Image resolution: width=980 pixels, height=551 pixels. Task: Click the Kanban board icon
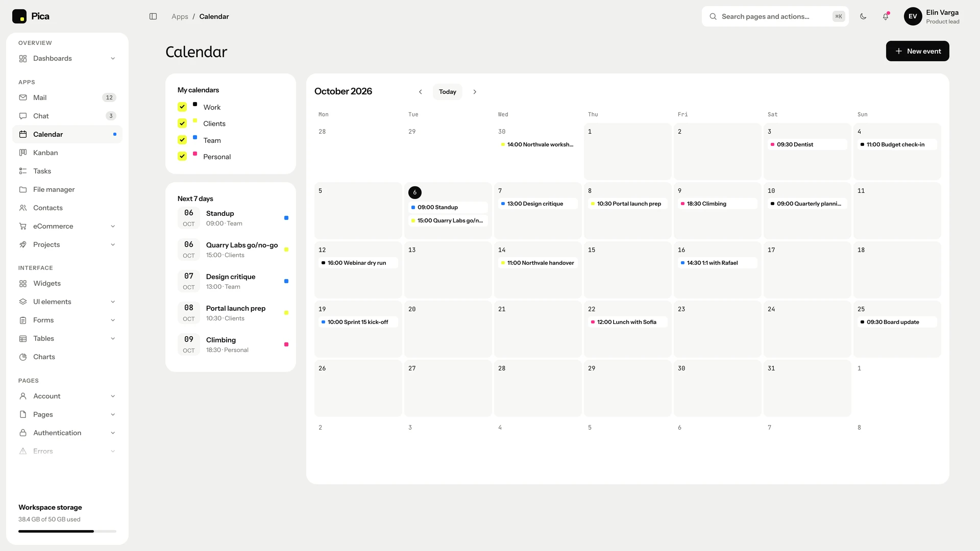[23, 153]
